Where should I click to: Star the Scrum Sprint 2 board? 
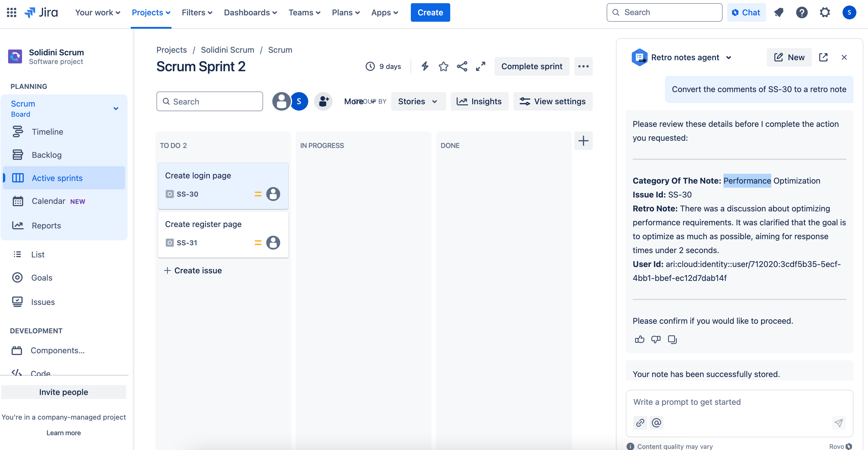tap(444, 66)
